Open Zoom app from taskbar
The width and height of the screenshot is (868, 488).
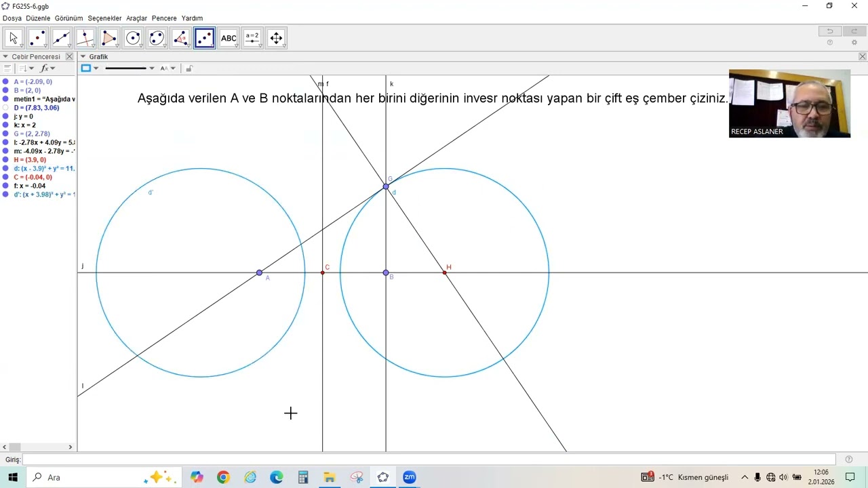409,477
